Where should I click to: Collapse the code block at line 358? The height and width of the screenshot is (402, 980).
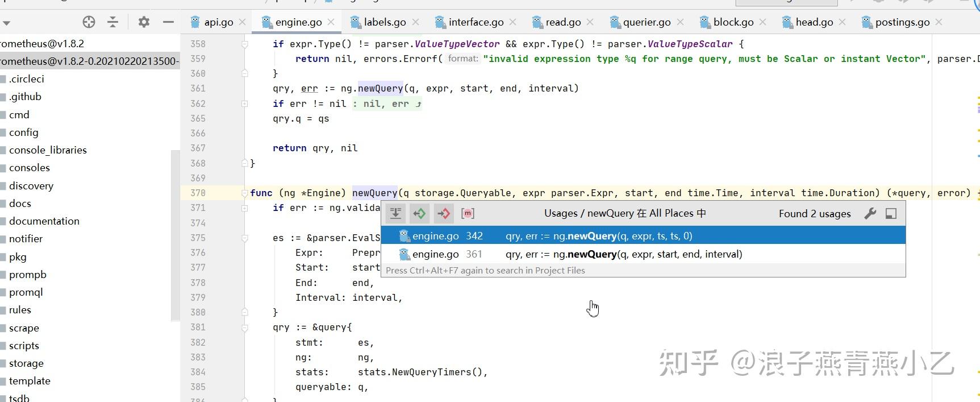(244, 44)
